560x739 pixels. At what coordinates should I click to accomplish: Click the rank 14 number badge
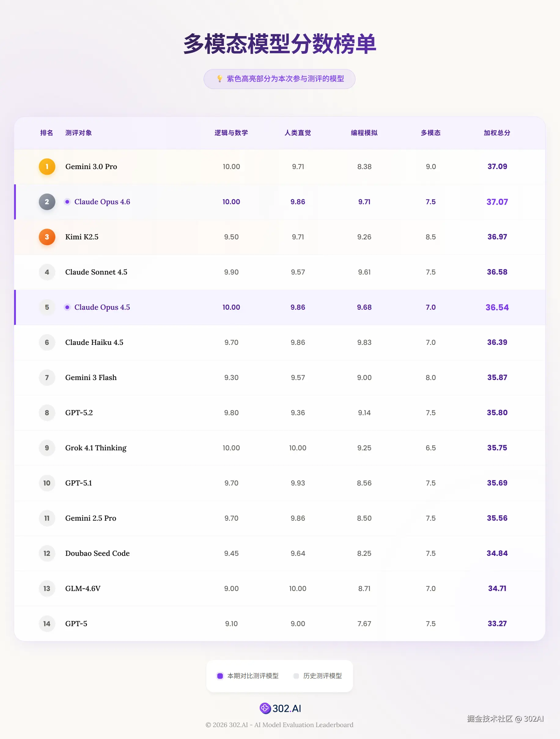coord(47,623)
